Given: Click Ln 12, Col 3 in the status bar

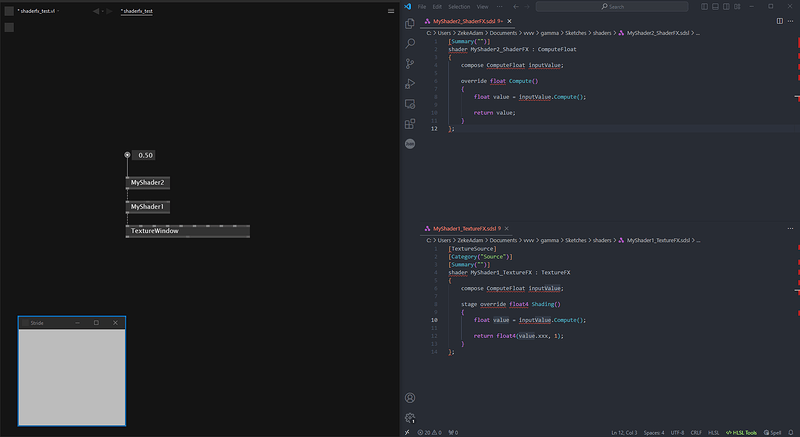Looking at the screenshot, I should tap(624, 432).
